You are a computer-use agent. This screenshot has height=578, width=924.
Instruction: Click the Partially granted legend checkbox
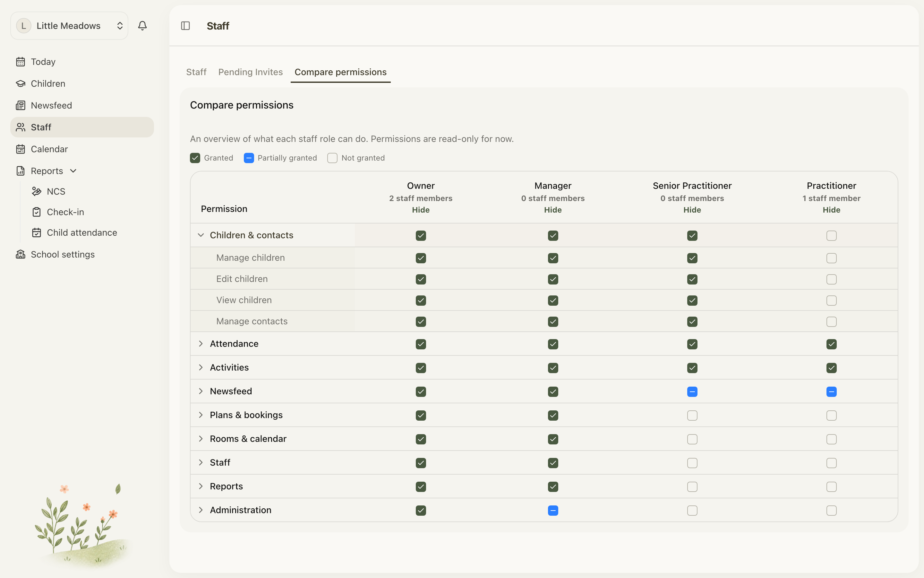[x=249, y=158]
